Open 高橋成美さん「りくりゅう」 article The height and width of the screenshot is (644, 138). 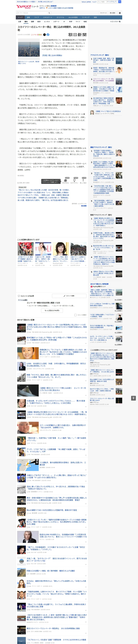pyautogui.click(x=63, y=352)
